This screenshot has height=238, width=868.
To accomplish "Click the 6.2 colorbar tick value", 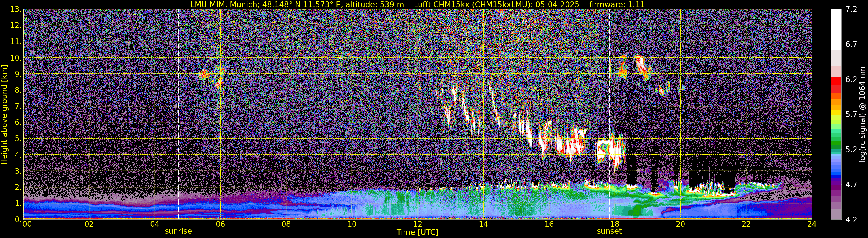I will [851, 79].
